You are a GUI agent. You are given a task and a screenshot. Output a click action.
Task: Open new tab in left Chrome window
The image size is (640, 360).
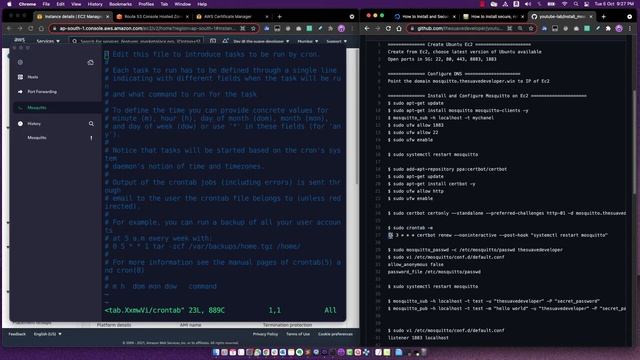pos(280,17)
